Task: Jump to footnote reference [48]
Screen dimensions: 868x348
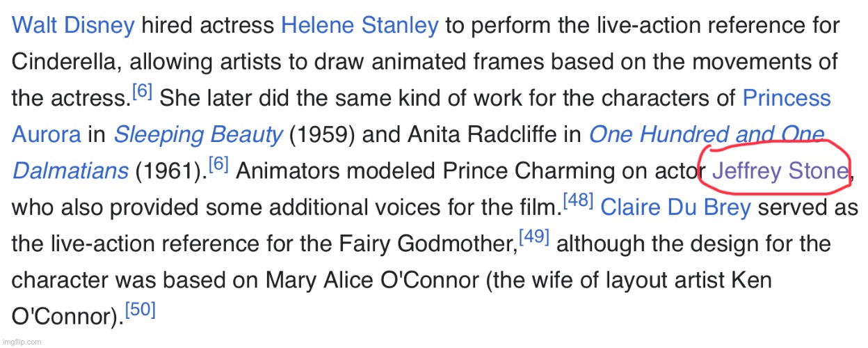Action: point(578,201)
